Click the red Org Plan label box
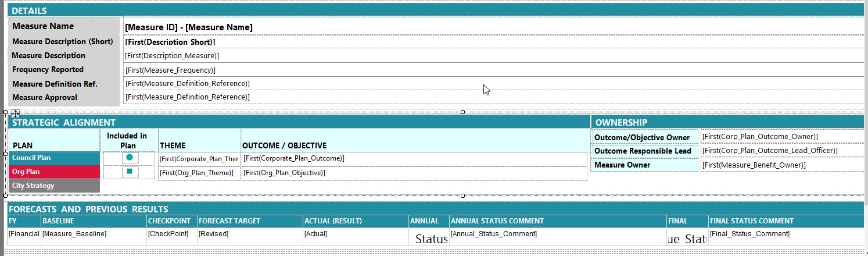Screen dimensions: 868x256 55,172
